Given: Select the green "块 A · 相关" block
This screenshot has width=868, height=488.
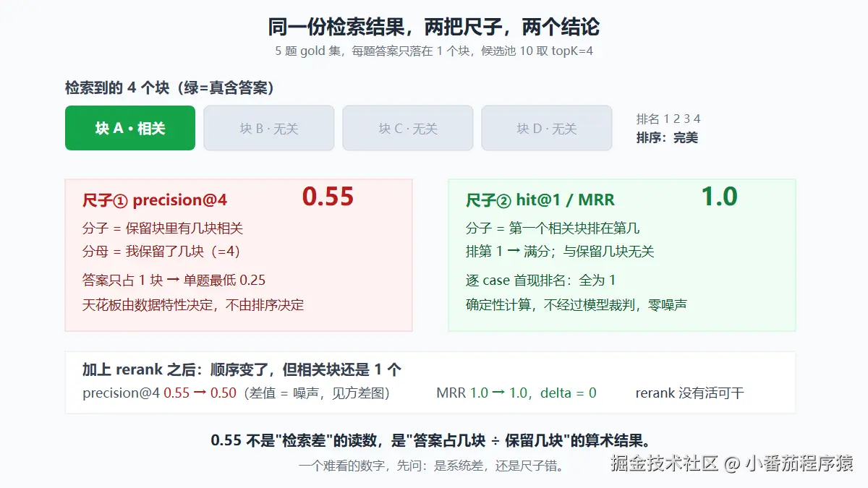Looking at the screenshot, I should [x=130, y=128].
